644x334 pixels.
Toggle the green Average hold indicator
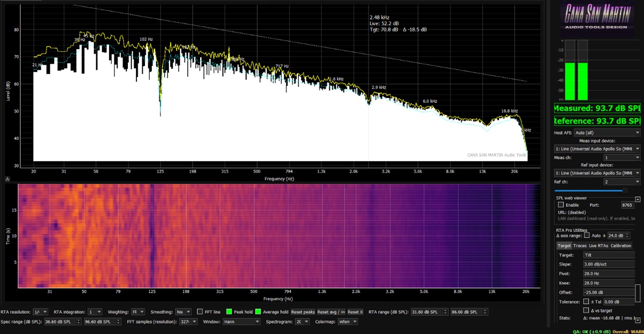(x=259, y=312)
